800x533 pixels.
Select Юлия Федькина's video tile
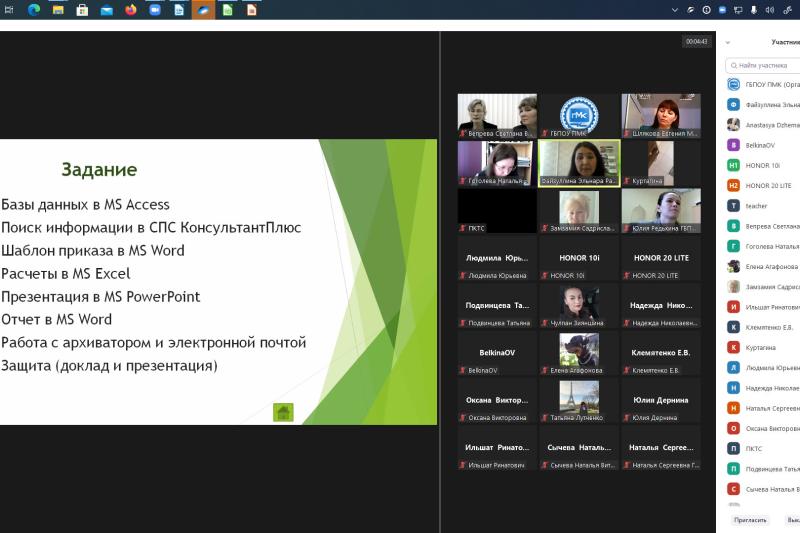tap(661, 211)
